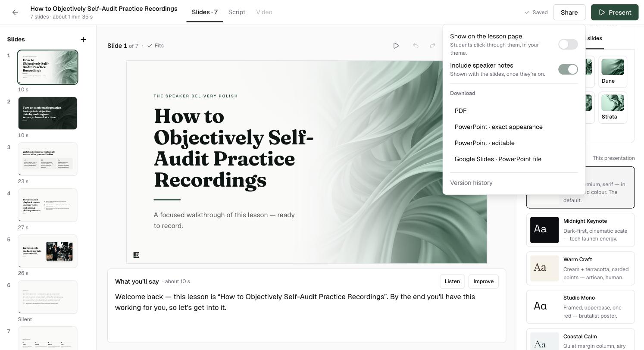Select slide 5 thumbnail with photo
The height and width of the screenshot is (350, 644).
47,251
